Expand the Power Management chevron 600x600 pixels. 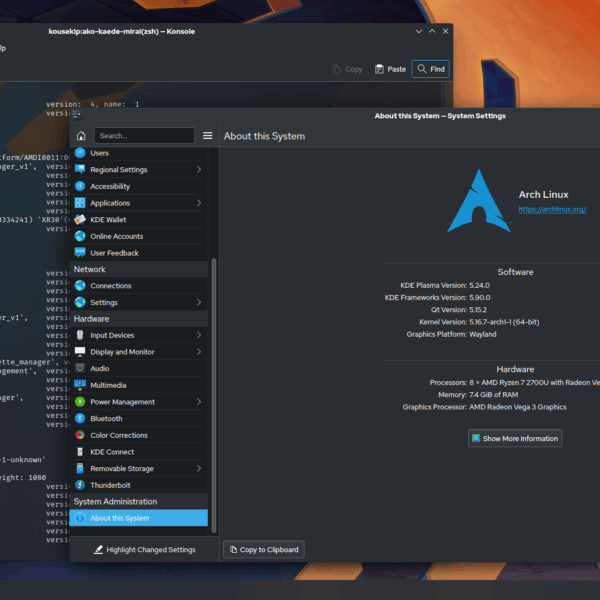pos(199,402)
